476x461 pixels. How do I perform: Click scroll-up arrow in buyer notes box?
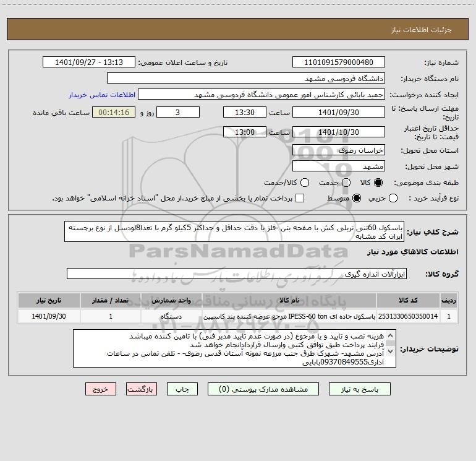coord(391,336)
